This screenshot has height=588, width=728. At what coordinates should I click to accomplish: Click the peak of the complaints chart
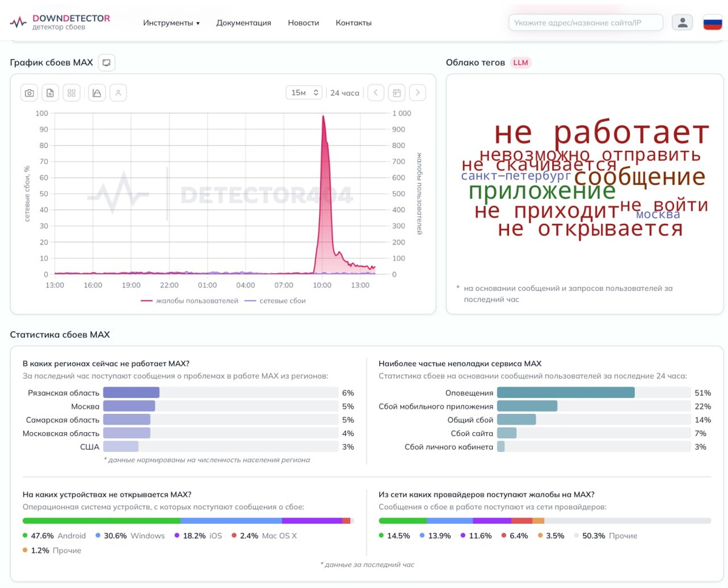tap(323, 117)
